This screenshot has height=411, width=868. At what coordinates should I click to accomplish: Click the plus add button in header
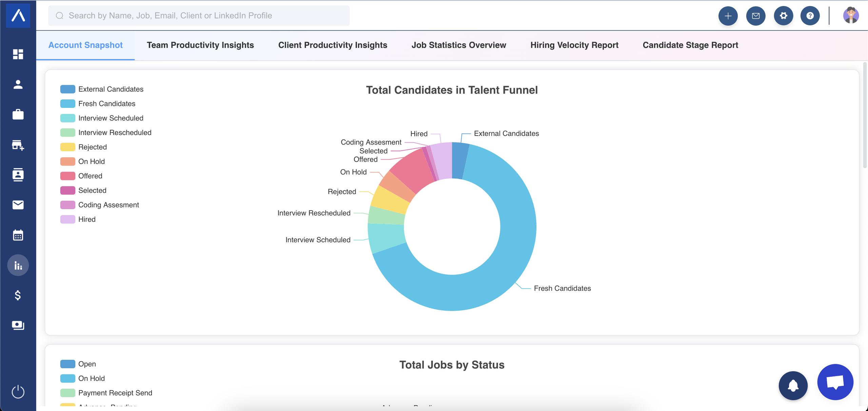[x=728, y=16]
